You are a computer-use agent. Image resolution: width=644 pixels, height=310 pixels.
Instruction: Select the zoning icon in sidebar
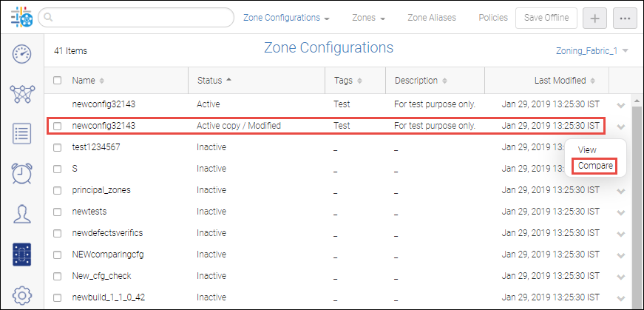pyautogui.click(x=21, y=255)
